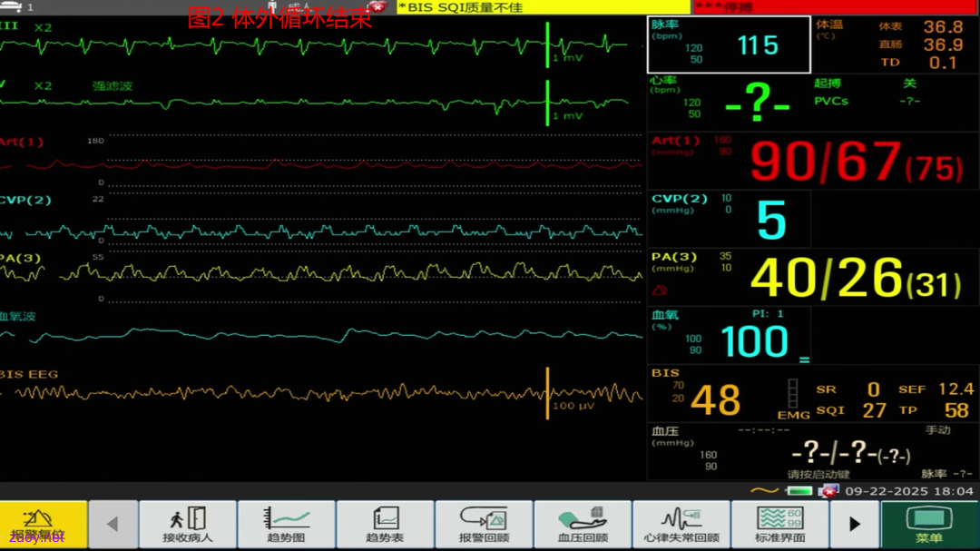Switch to 标准界面 standard screen
The image size is (980, 551).
[x=780, y=524]
